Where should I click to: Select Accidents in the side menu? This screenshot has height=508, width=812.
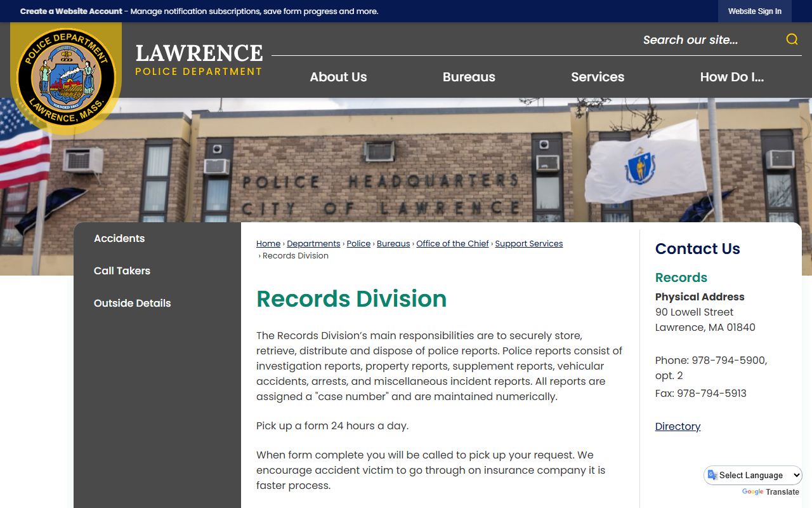click(119, 238)
